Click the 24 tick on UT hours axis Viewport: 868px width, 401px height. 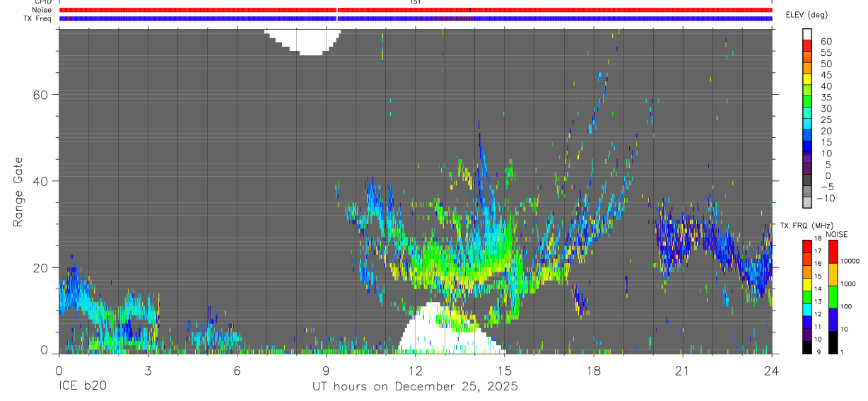[771, 370]
